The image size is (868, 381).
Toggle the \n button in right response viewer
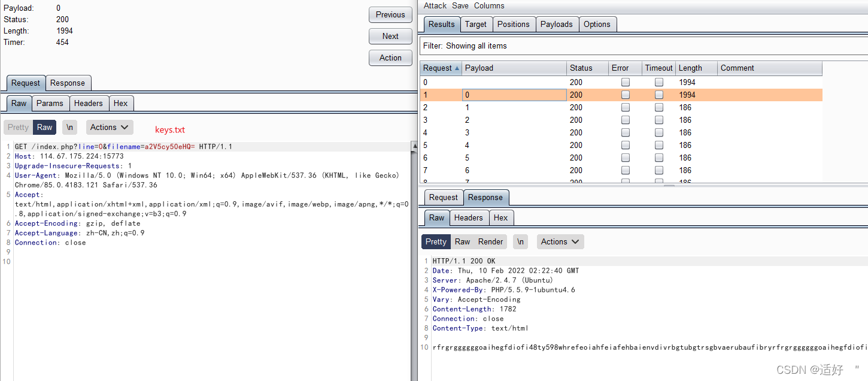[x=521, y=241]
